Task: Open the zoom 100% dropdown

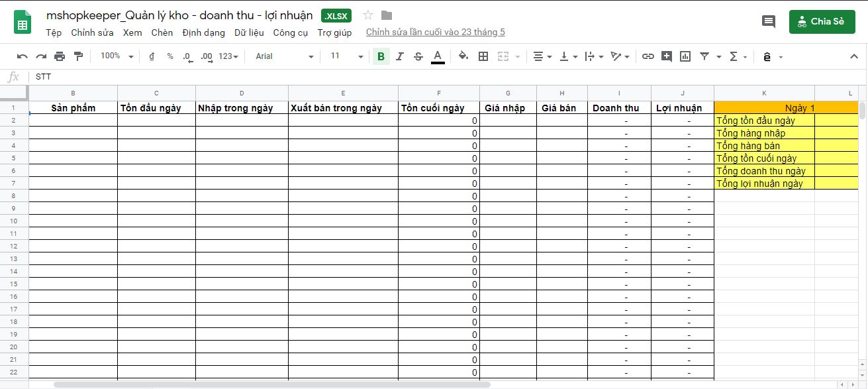Action: tap(117, 56)
